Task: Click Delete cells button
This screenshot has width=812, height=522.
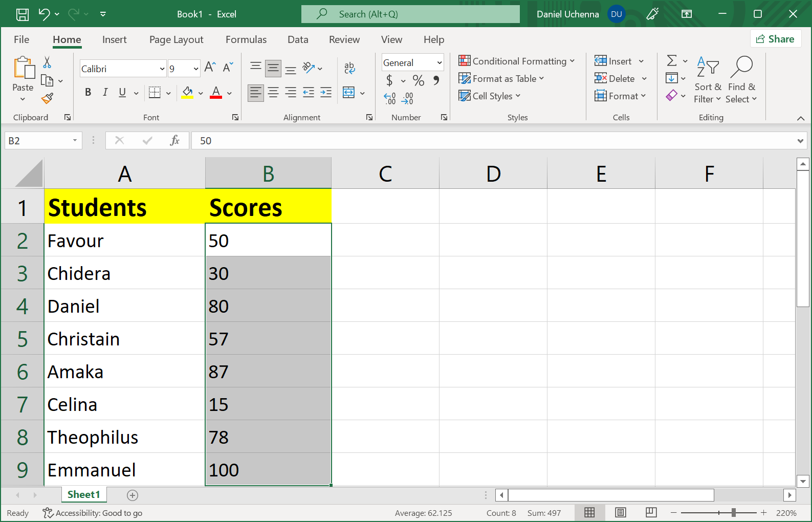Action: [x=620, y=78]
